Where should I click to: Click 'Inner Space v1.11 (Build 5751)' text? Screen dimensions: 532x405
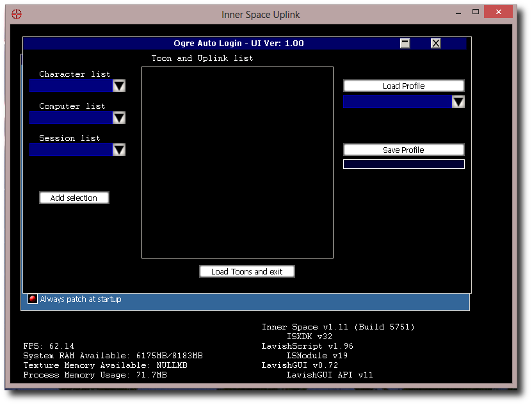(338, 327)
